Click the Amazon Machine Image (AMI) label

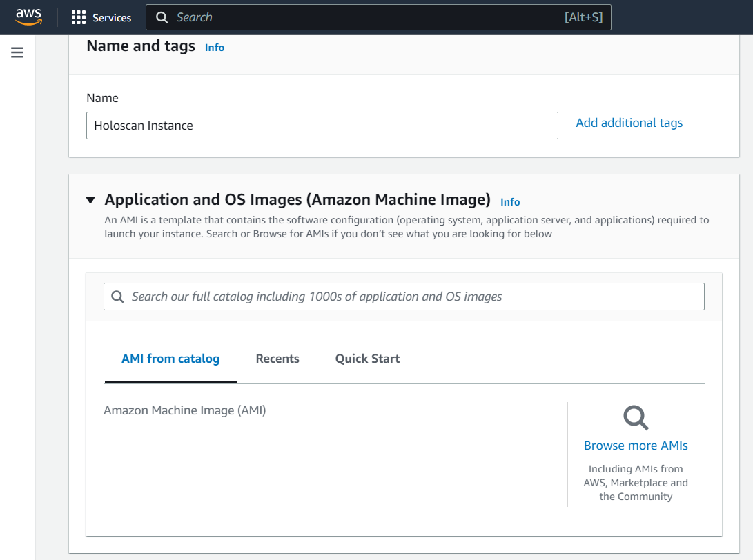(x=185, y=410)
